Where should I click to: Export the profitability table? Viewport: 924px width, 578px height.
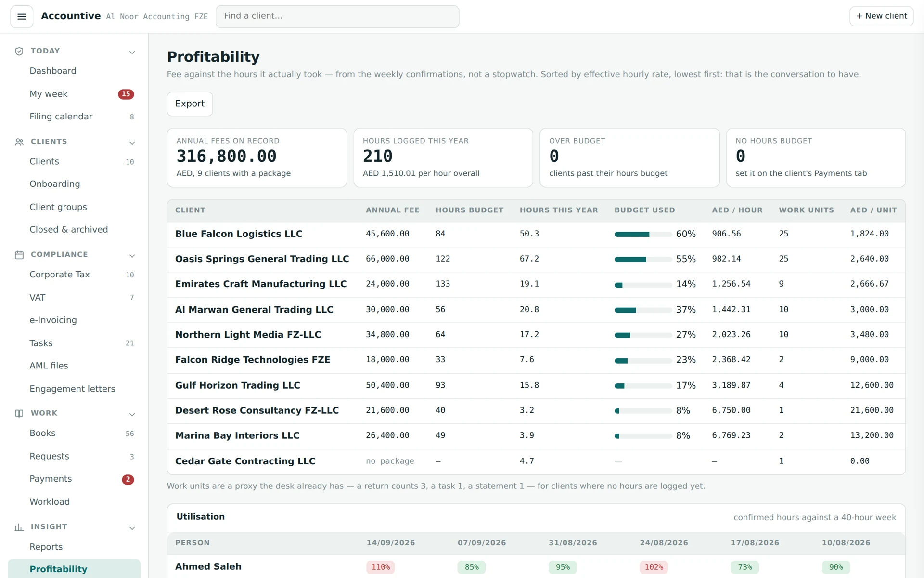tap(190, 104)
